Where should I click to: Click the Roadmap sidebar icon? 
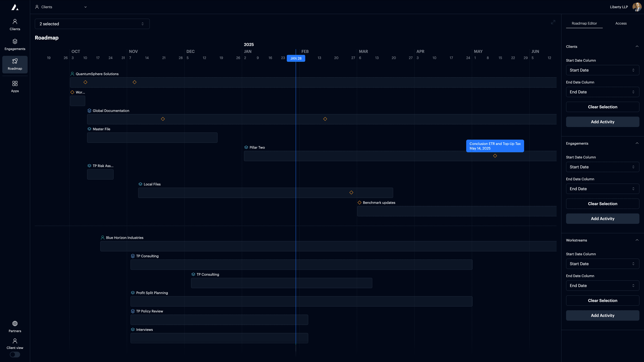15,64
